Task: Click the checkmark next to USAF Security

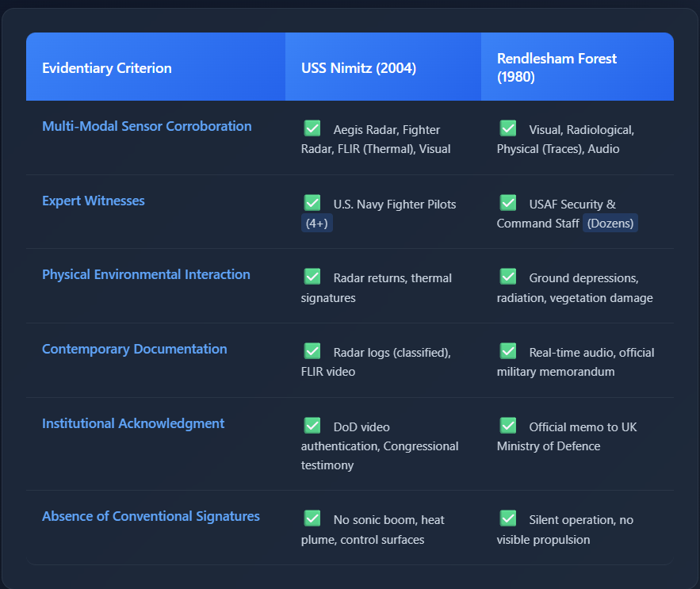Action: 508,203
